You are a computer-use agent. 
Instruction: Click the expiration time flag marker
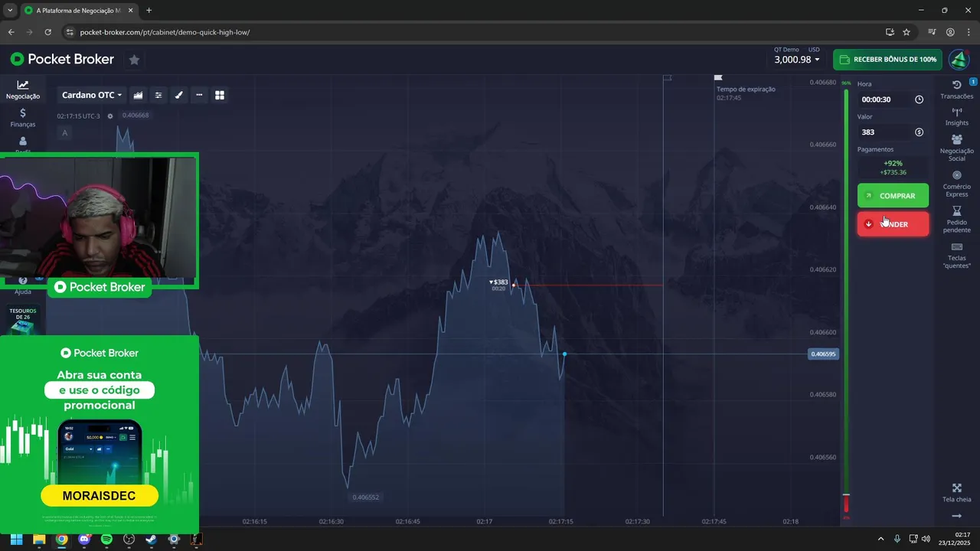coord(718,77)
